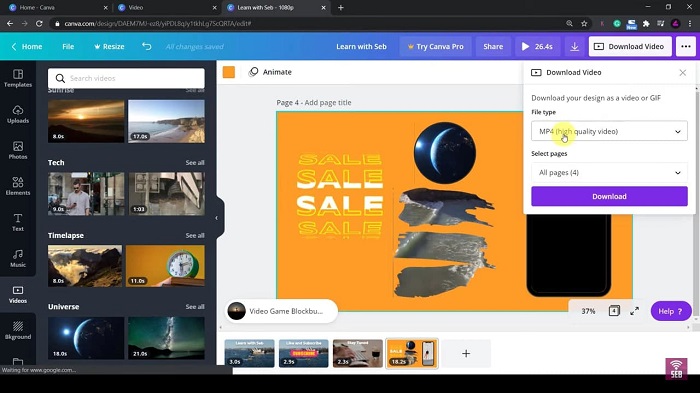The image size is (700, 393).
Task: Click the Search videos field
Action: (126, 78)
